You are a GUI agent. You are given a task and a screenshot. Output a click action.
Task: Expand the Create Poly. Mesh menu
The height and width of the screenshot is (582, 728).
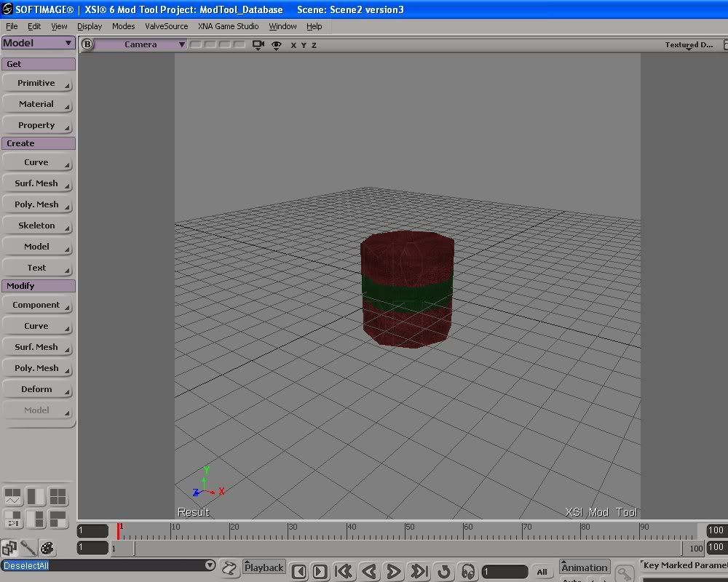[x=37, y=204]
